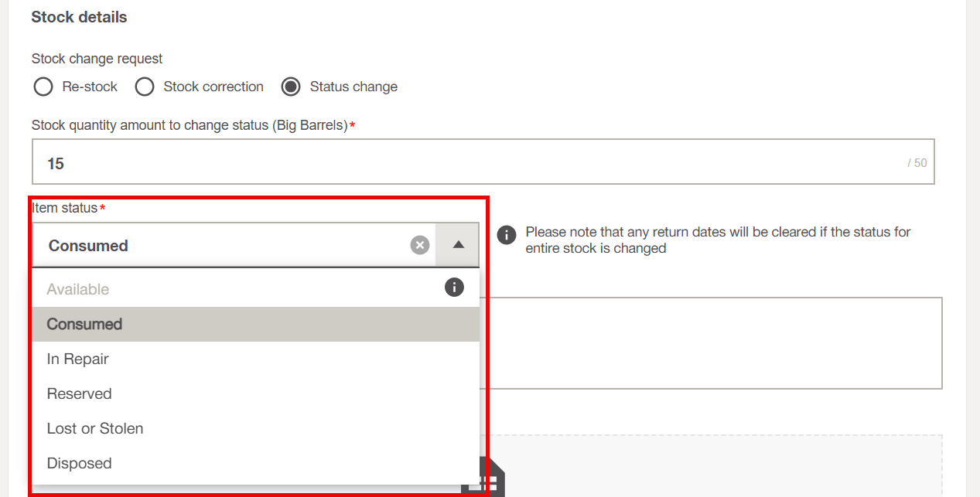Select In Repair from the status list
This screenshot has height=497, width=980.
[x=77, y=359]
